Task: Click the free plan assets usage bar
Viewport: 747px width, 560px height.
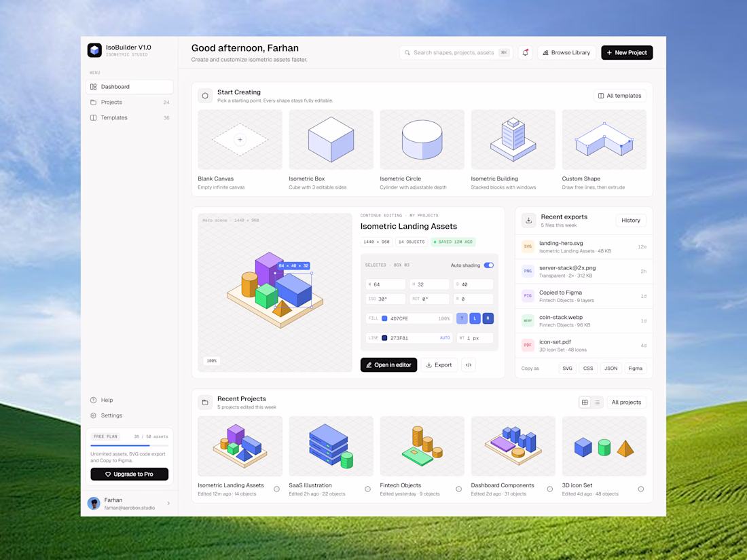Action: click(x=130, y=446)
